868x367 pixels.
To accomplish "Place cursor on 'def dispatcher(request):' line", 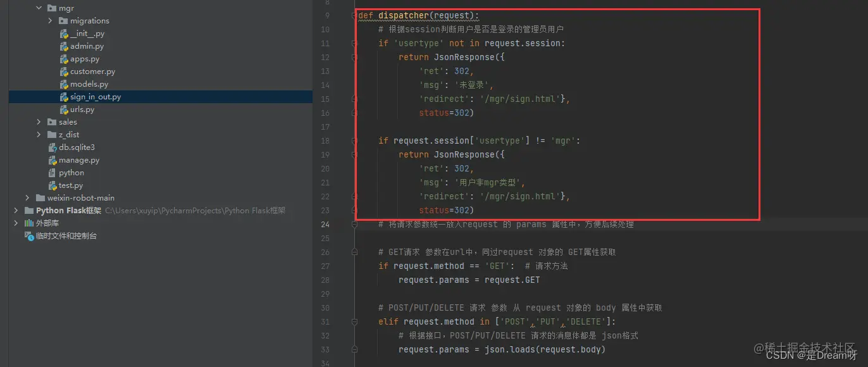I will coord(418,16).
